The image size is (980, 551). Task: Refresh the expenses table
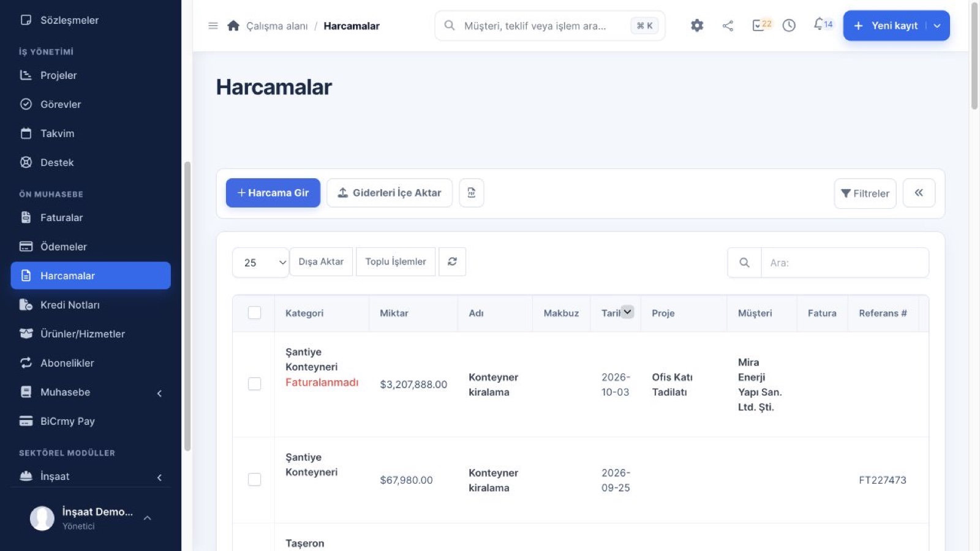click(452, 261)
